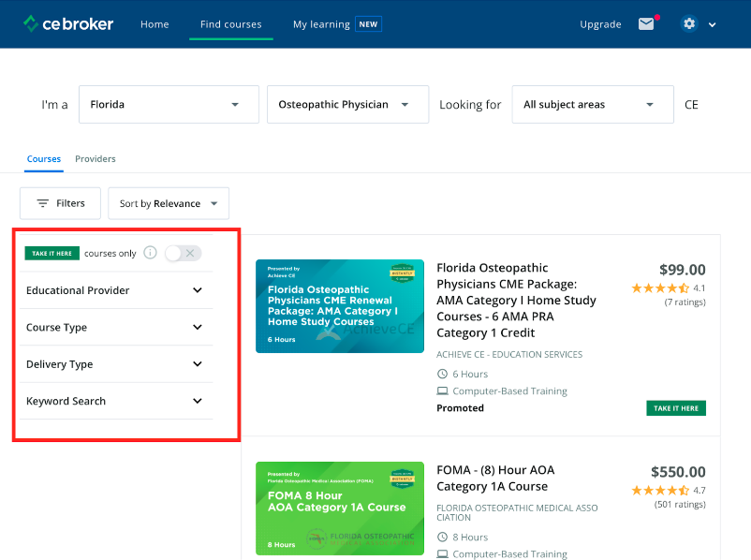Click the info icon next to courses only
The height and width of the screenshot is (560, 751).
click(150, 253)
